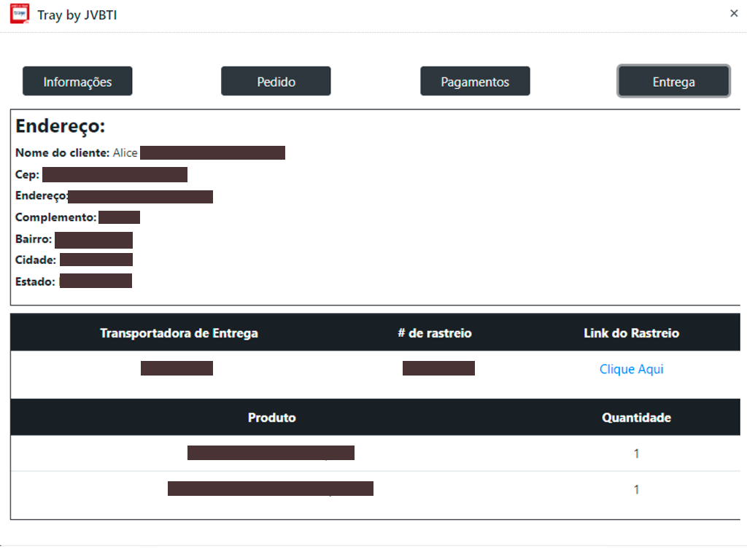
Task: Click the redacted tracking number value
Action: coord(438,368)
